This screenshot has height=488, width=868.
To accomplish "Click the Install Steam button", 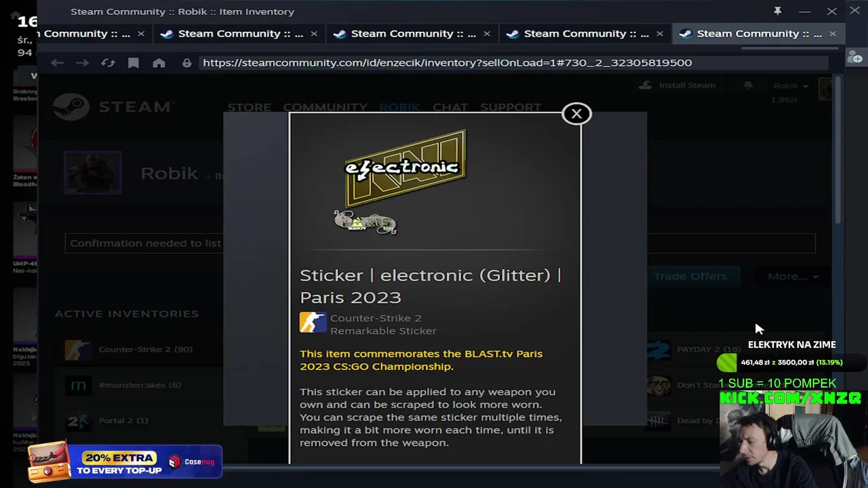I will (x=678, y=85).
